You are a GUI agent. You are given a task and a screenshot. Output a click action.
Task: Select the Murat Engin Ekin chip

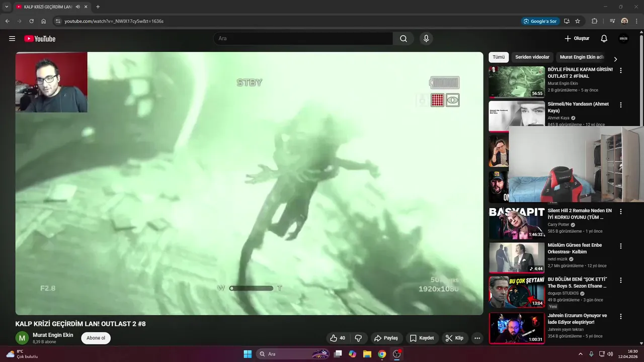coord(582,57)
